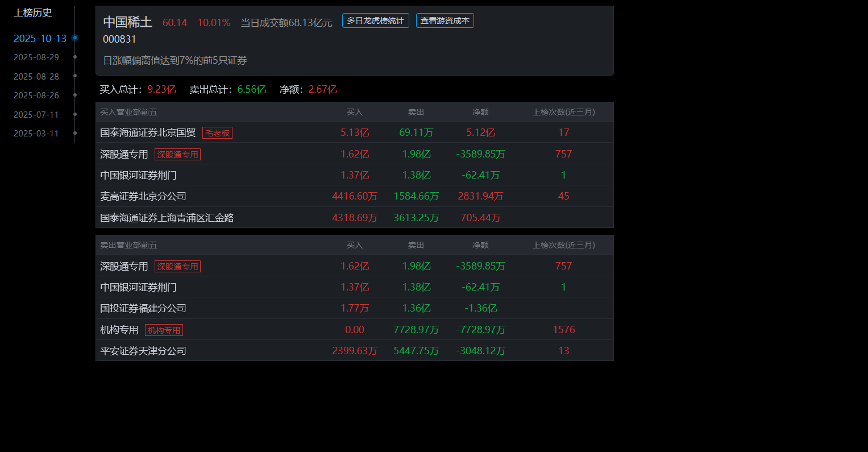Click net amount 2831.94万
Screen dimensions: 868x452
coord(480,196)
